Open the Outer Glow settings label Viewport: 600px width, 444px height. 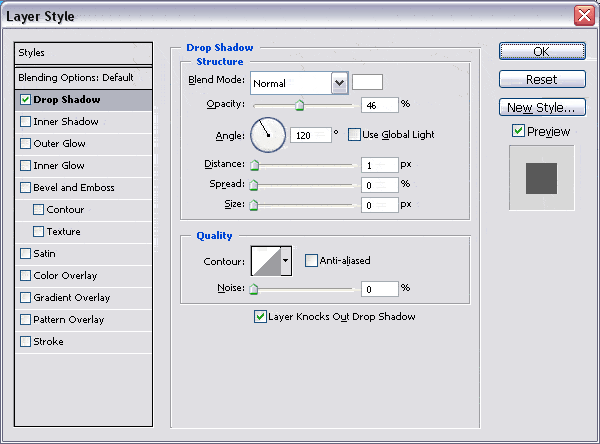coord(60,144)
